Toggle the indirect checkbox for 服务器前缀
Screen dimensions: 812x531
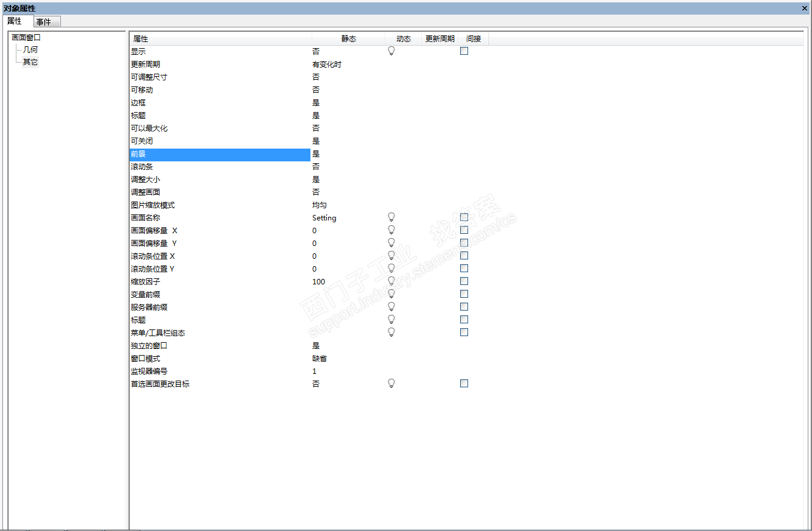coord(464,307)
